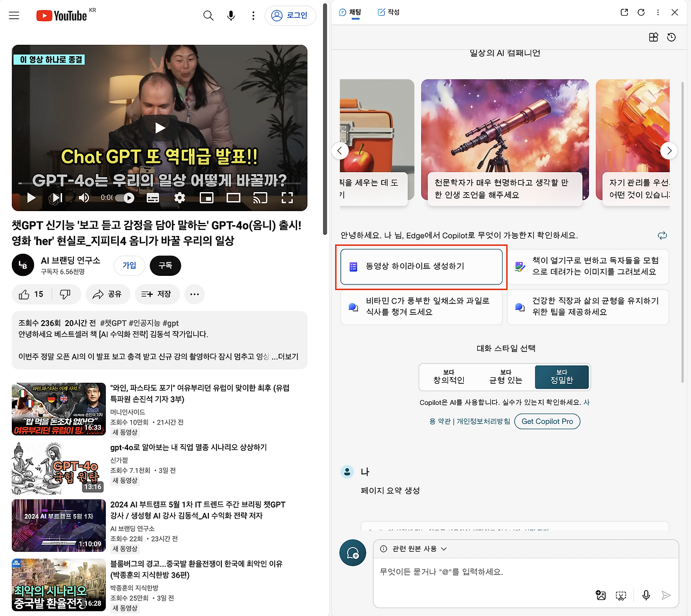
Task: Select the 창의적인 conversation style
Action: pyautogui.click(x=449, y=377)
